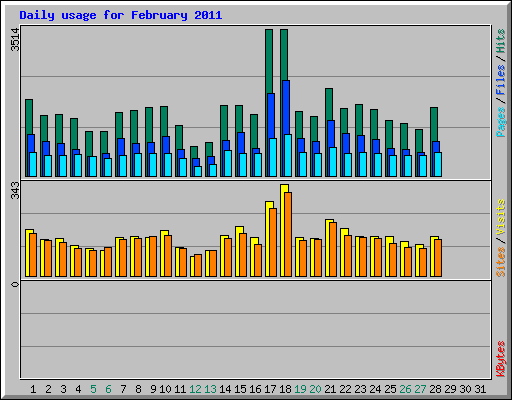Image resolution: width=512 pixels, height=400 pixels.
Task: Click day '28' on the x-axis
Action: pos(435,389)
